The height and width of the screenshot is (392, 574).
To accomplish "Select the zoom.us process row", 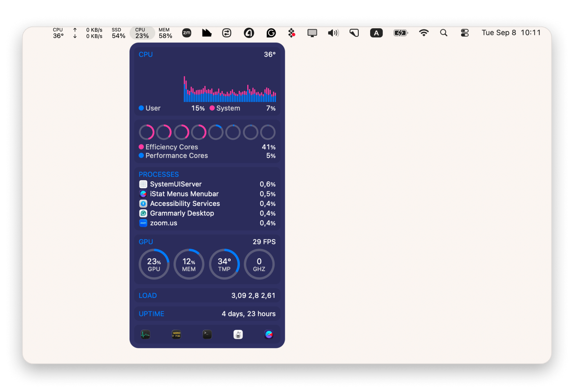I will click(207, 223).
